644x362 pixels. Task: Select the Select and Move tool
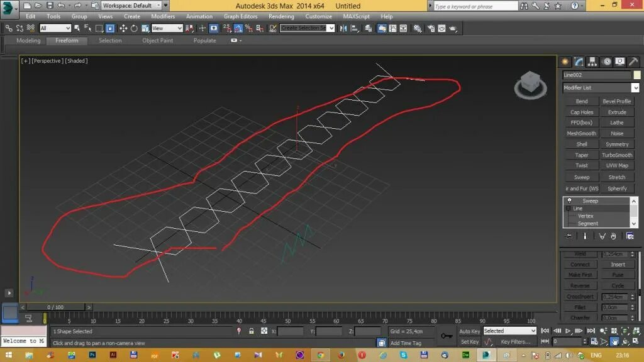[124, 28]
